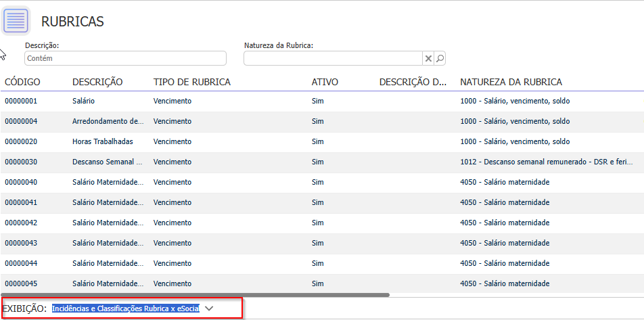
Task: Sort by TIPO DE RUBRICA column header
Action: 192,82
